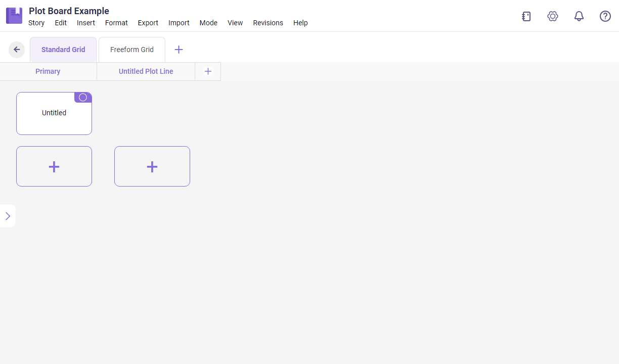The width and height of the screenshot is (619, 364).
Task: Open the Story menu
Action: 36,23
